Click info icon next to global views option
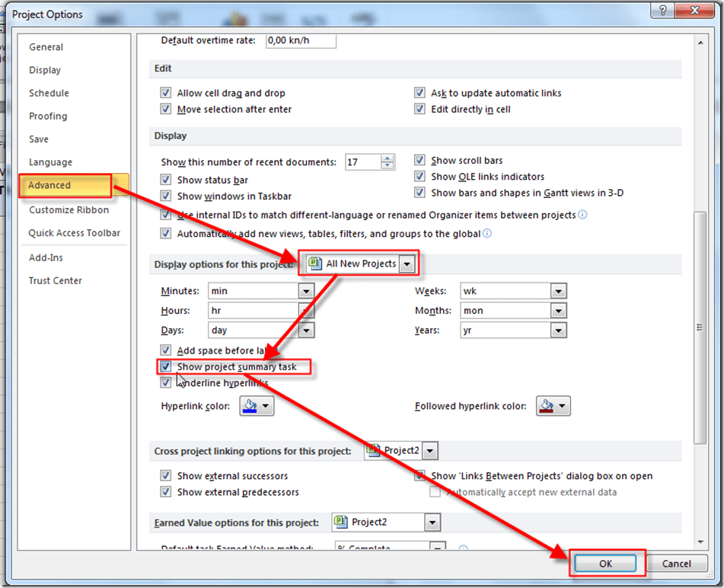This screenshot has height=588, width=724. (x=487, y=234)
